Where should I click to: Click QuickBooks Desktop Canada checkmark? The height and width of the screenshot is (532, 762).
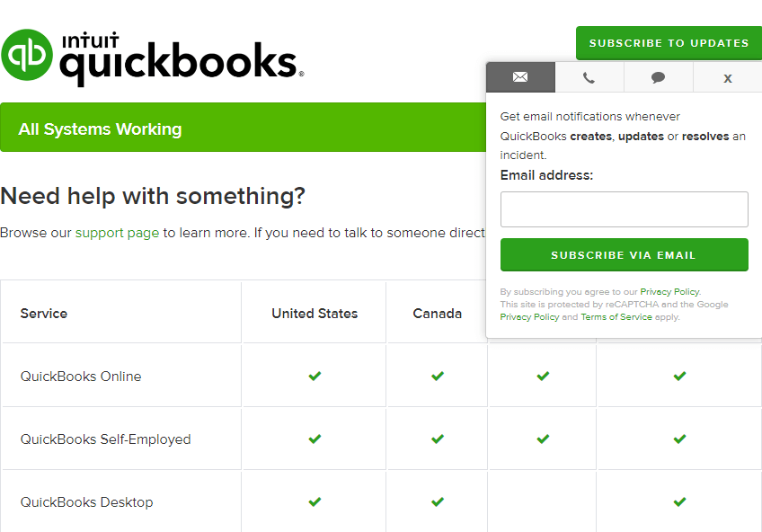click(438, 502)
